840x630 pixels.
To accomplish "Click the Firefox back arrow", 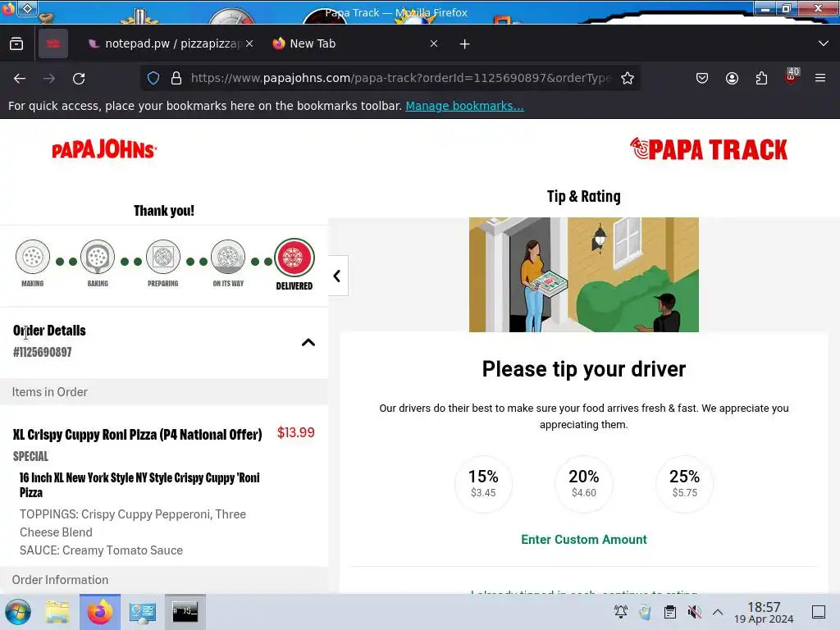I will pos(20,78).
